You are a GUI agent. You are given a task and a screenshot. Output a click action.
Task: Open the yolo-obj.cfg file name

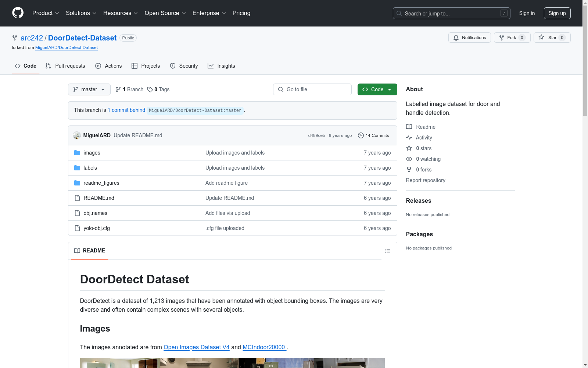pyautogui.click(x=97, y=228)
